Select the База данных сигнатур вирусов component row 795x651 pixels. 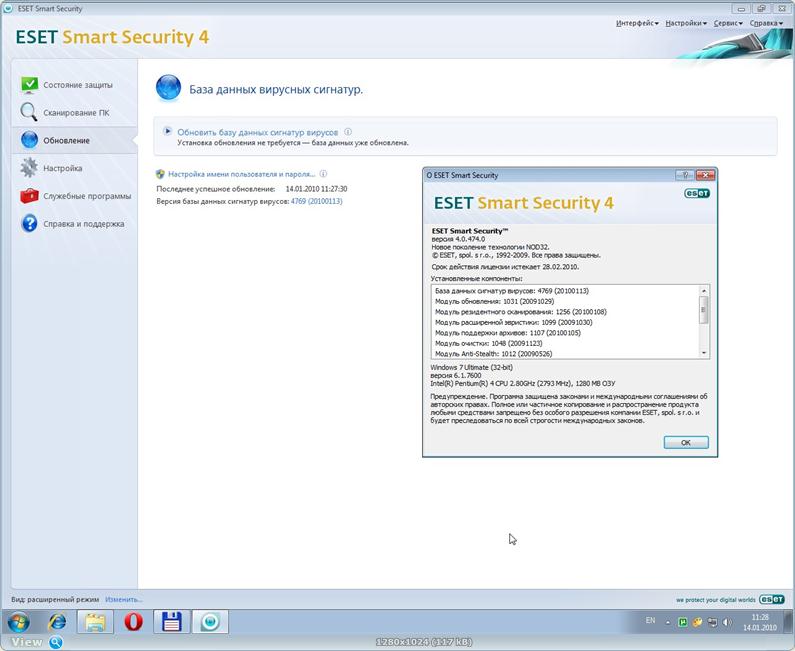(566, 291)
